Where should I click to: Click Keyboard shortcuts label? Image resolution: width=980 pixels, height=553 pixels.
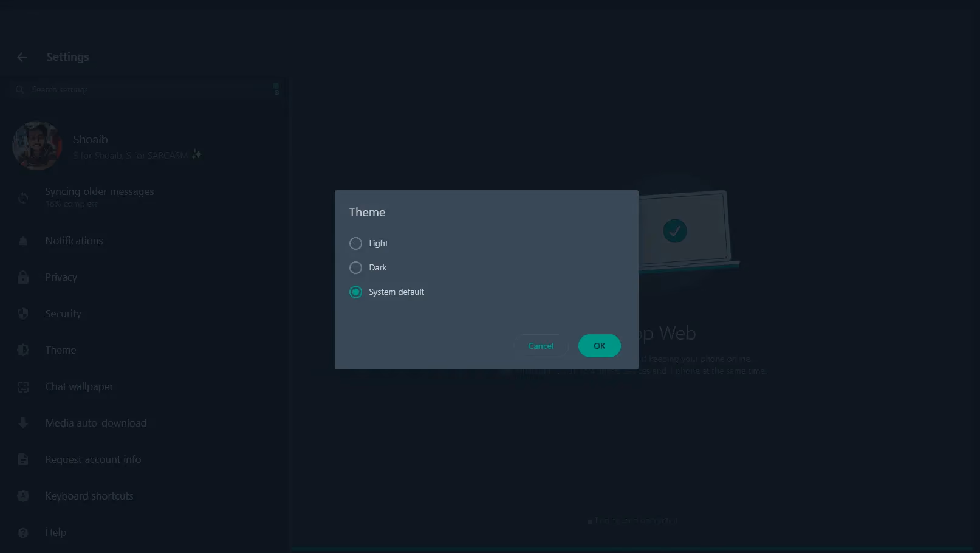coord(89,496)
